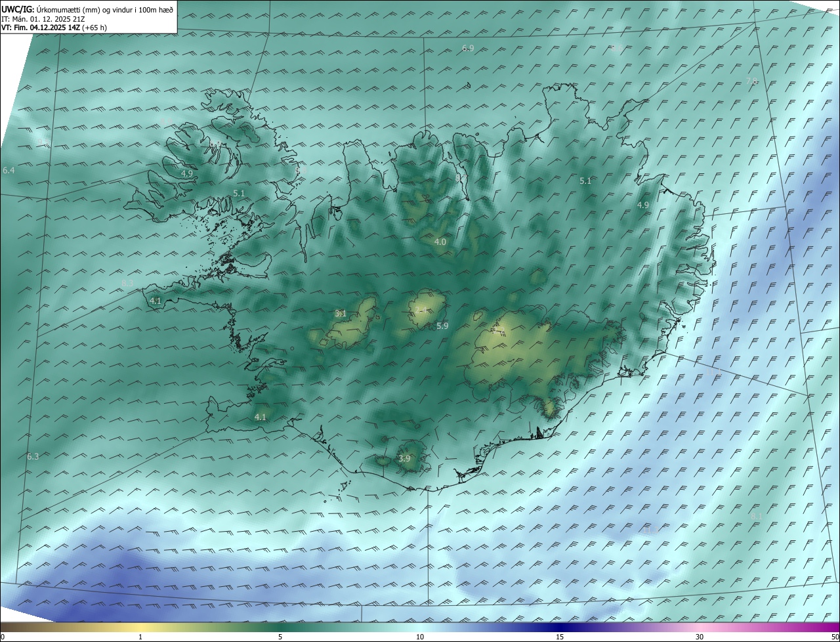Screen dimensions: 840x642
Task: Click the 7.8 value in the northeast sea
Action: [x=751, y=81]
